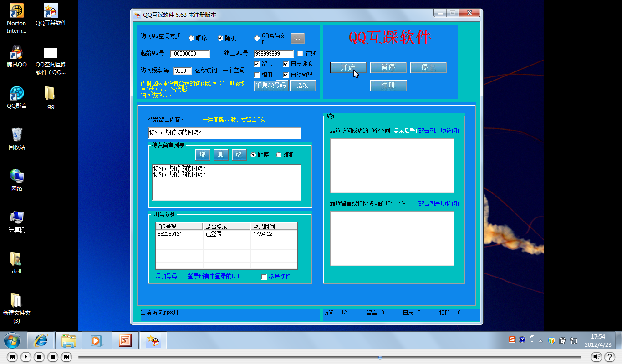Image resolution: width=622 pixels, height=364 pixels.
Task: Select the 顺序 access mode radio button
Action: coord(191,39)
